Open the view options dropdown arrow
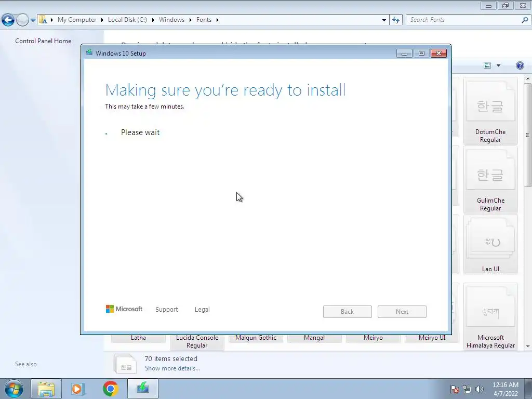 click(x=498, y=65)
